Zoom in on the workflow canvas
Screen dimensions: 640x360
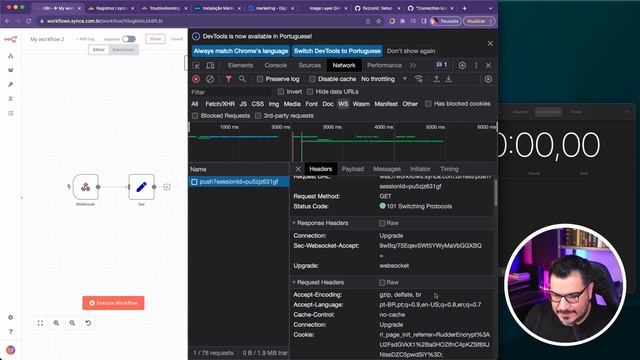click(x=56, y=323)
